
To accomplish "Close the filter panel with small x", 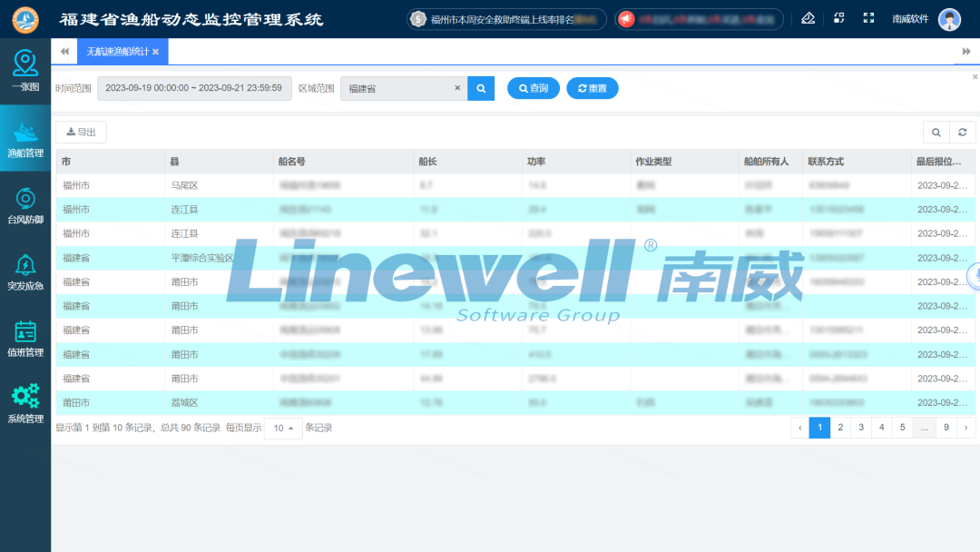I will coord(975,77).
